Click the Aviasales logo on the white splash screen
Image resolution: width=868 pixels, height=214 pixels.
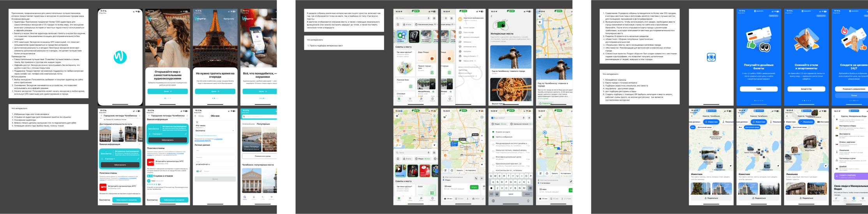pos(711,57)
